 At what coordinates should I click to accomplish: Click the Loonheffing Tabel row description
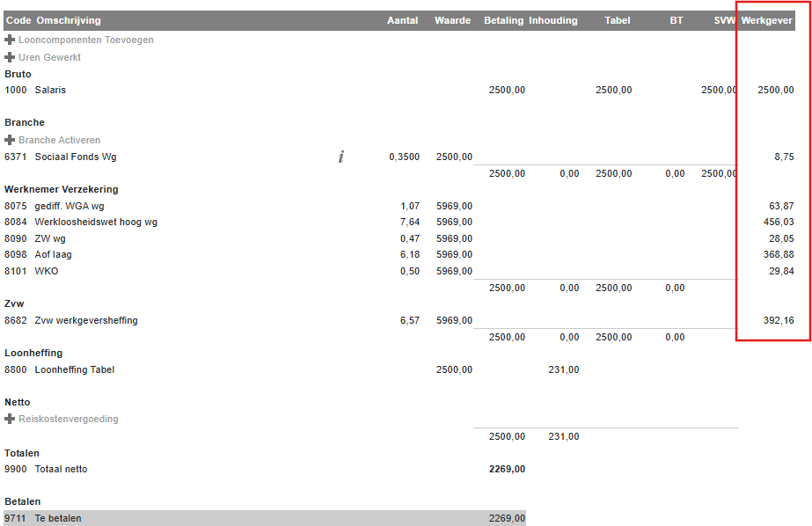point(74,369)
